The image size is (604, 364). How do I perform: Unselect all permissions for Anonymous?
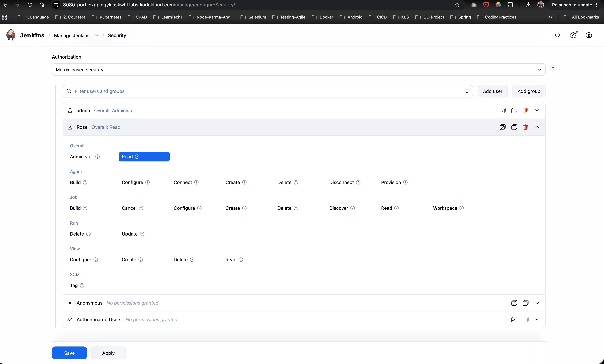click(x=526, y=303)
